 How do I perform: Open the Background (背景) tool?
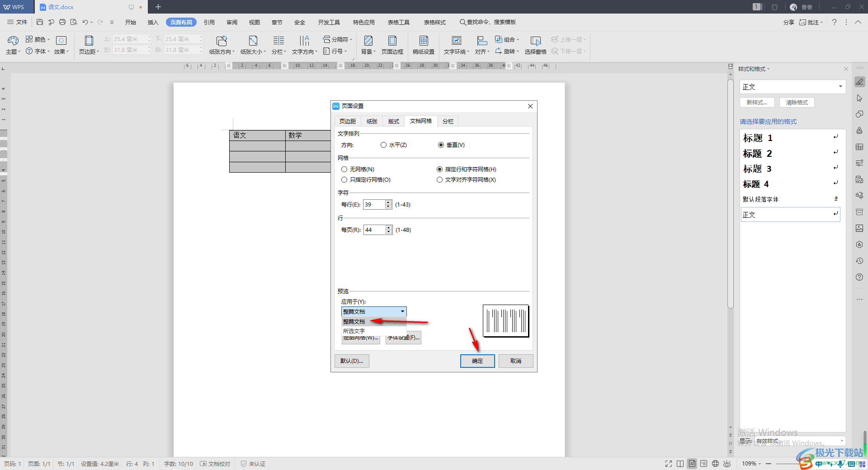pyautogui.click(x=368, y=45)
